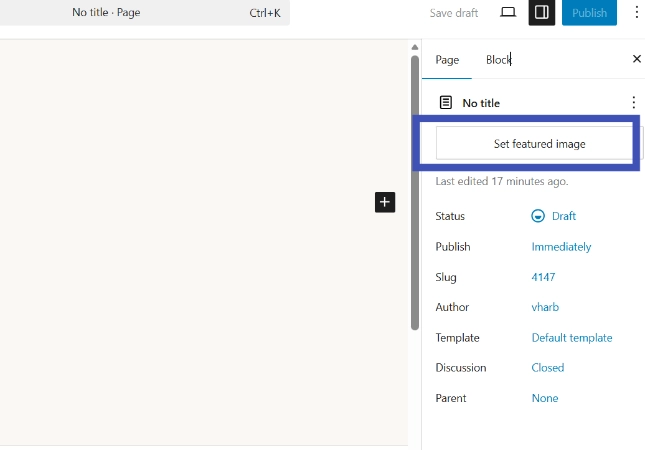
Task: Click the page document icon
Action: pyautogui.click(x=445, y=102)
